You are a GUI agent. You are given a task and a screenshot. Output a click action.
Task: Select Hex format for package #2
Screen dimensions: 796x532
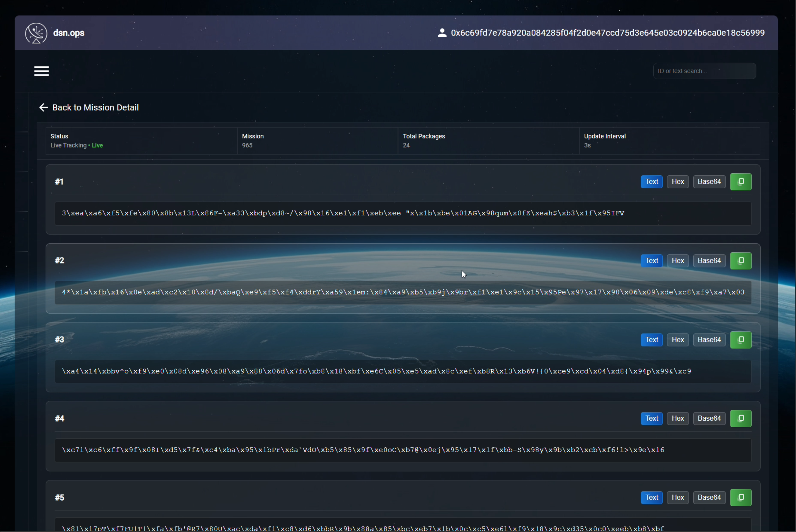[678, 261]
